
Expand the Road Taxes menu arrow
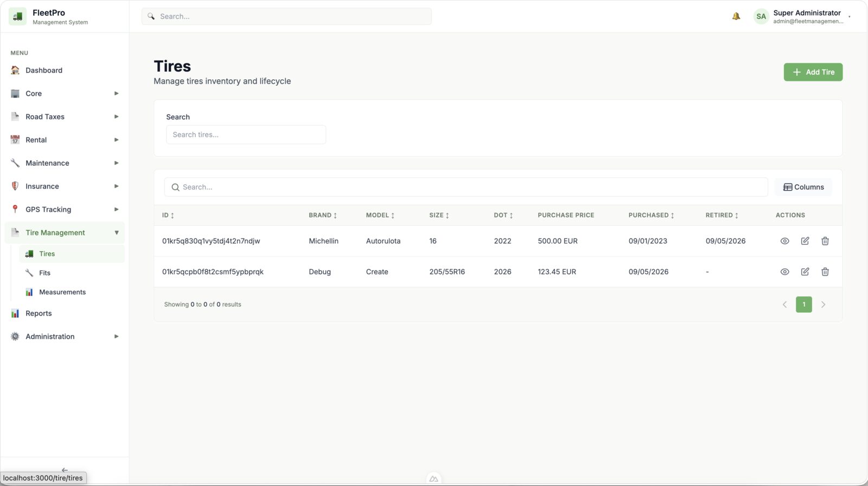click(116, 117)
